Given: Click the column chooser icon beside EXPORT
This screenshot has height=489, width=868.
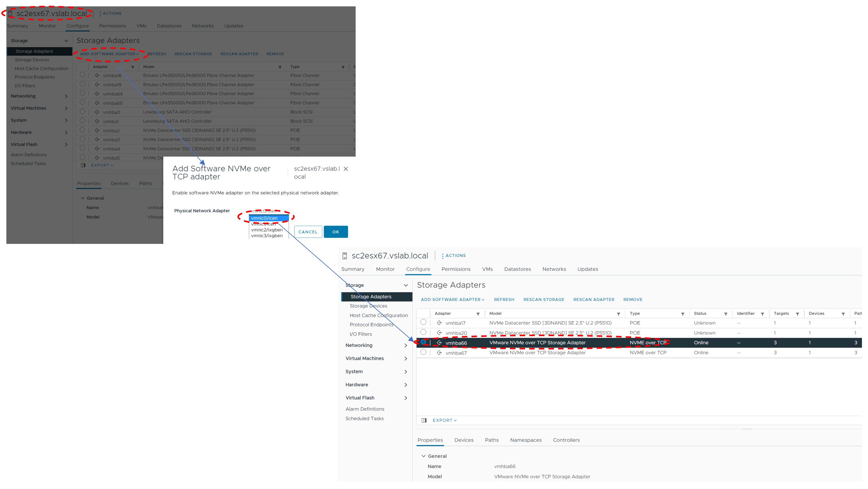Looking at the screenshot, I should coord(424,420).
